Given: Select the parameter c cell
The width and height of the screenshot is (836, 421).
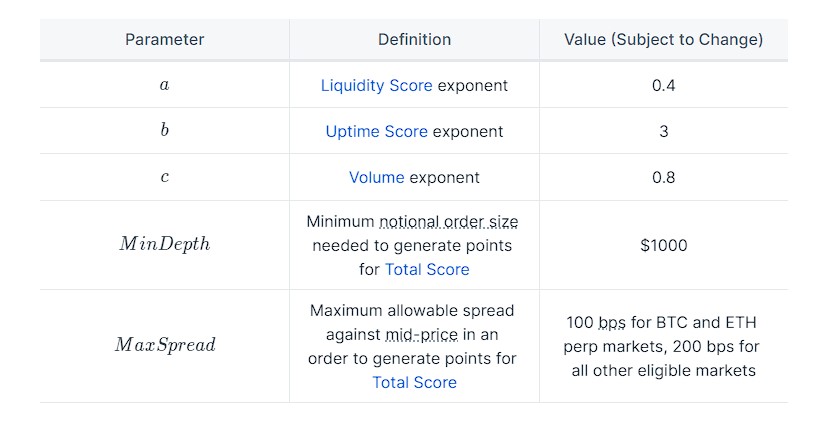Looking at the screenshot, I should tap(164, 178).
